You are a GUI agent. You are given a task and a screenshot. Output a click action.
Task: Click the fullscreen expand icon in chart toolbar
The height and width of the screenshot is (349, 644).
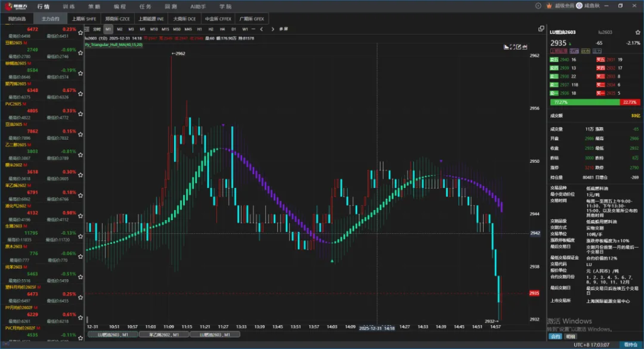point(513,47)
